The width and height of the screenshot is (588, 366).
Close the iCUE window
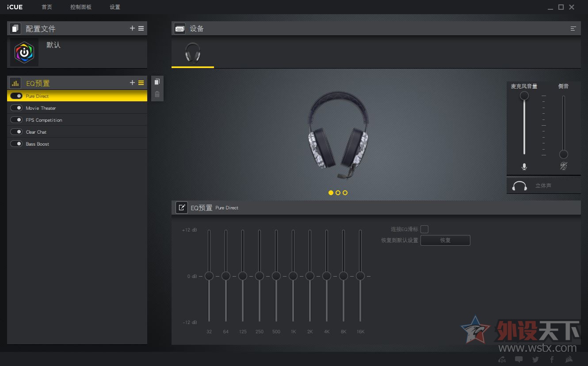(x=572, y=7)
